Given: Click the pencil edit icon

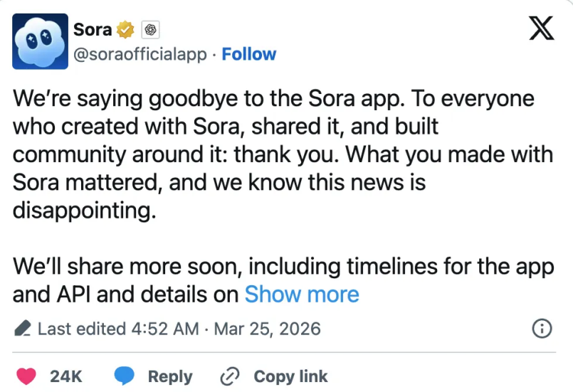Looking at the screenshot, I should click(23, 329).
